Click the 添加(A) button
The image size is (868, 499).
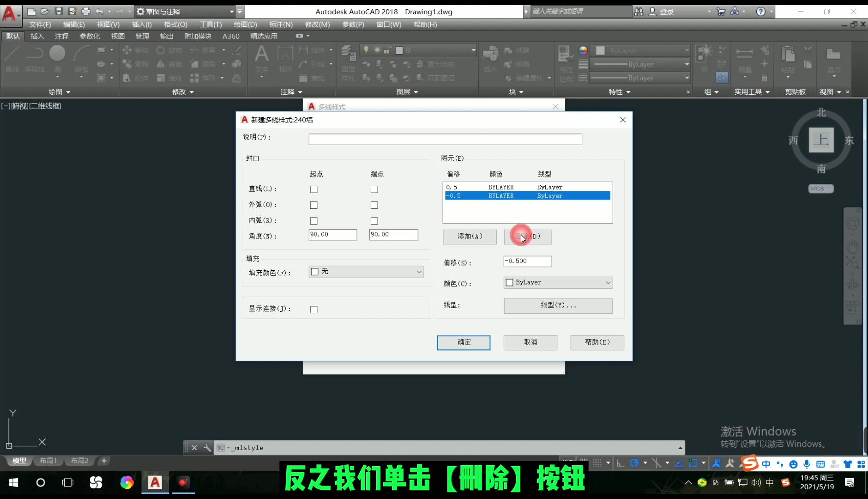(469, 236)
